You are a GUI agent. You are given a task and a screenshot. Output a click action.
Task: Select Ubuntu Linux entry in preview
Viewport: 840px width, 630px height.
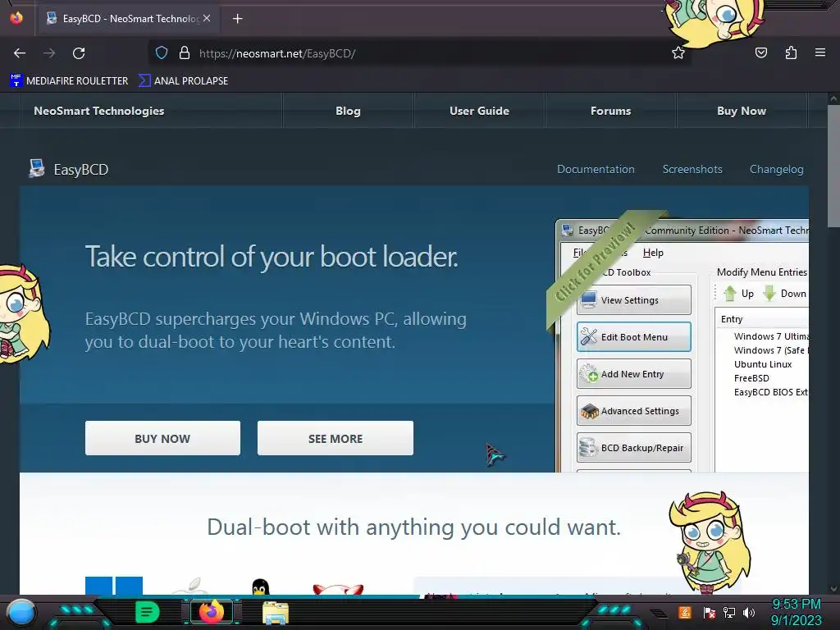[x=763, y=364]
